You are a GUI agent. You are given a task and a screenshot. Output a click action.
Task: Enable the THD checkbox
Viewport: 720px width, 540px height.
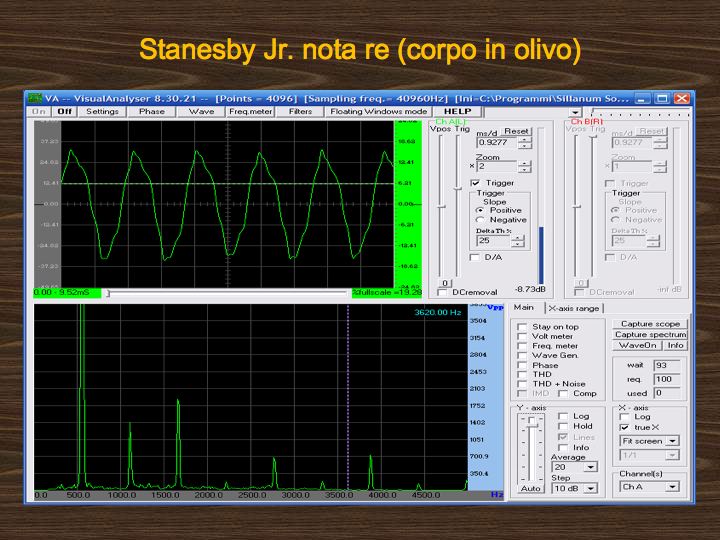(521, 374)
